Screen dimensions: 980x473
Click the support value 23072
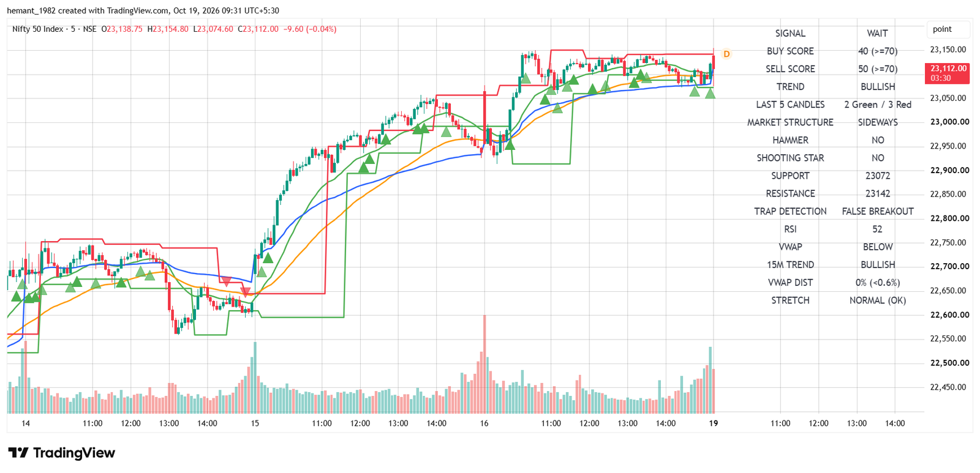(x=877, y=175)
